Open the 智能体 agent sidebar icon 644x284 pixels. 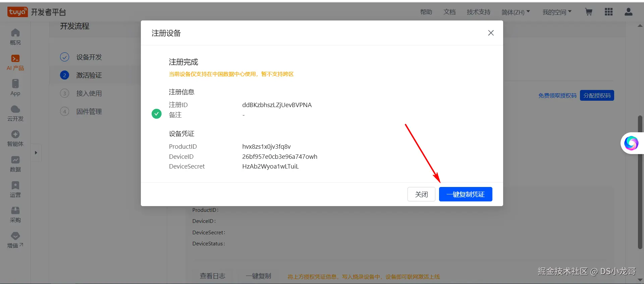[15, 138]
